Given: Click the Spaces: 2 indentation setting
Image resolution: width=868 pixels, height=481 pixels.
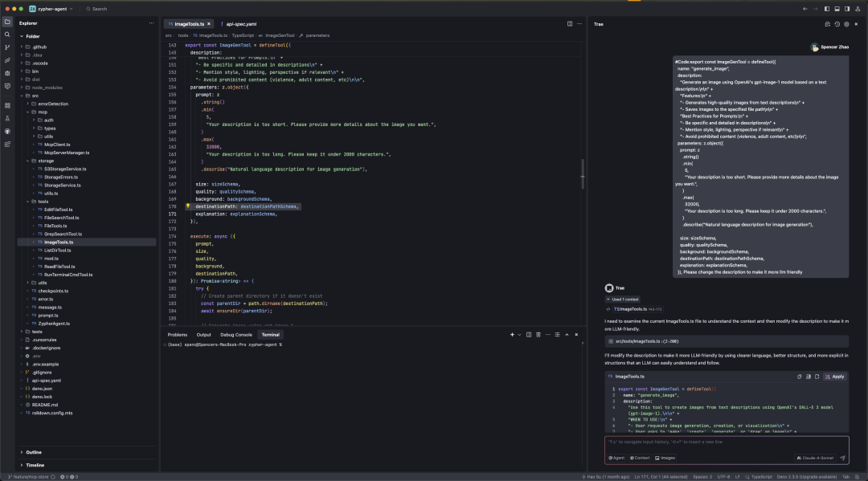Looking at the screenshot, I should tap(702, 476).
